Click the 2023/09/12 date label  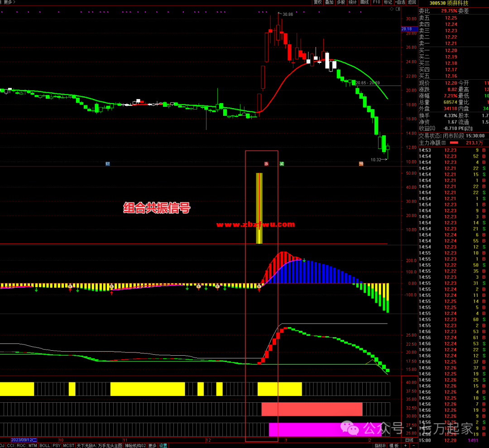pos(24,440)
